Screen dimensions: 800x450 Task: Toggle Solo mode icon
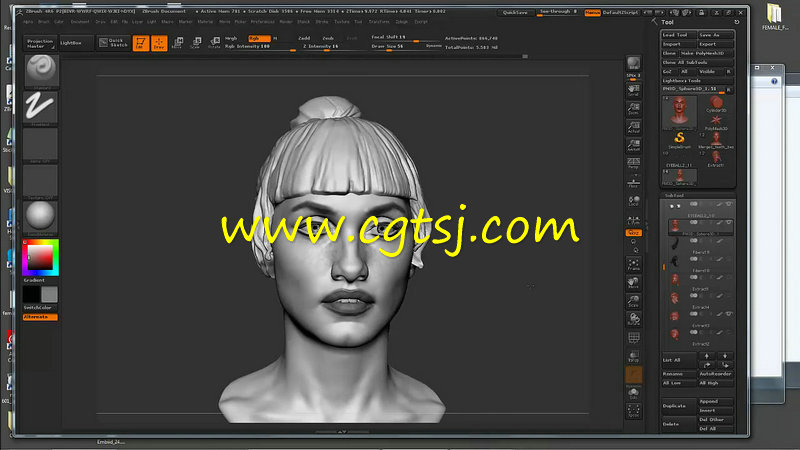click(634, 393)
